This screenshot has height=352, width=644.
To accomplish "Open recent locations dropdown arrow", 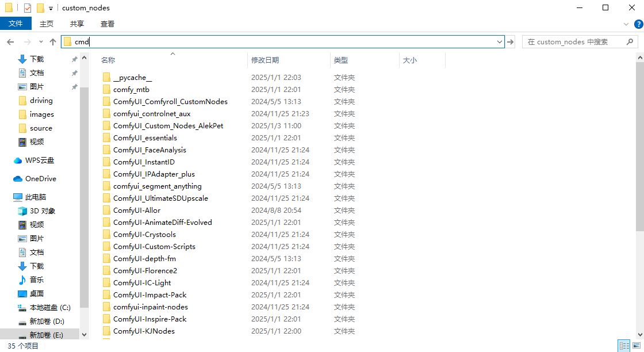I will [41, 42].
